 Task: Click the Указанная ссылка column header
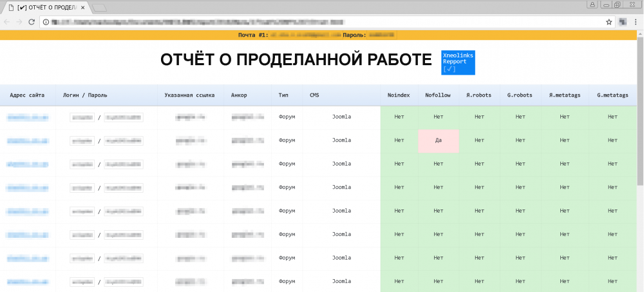[189, 95]
